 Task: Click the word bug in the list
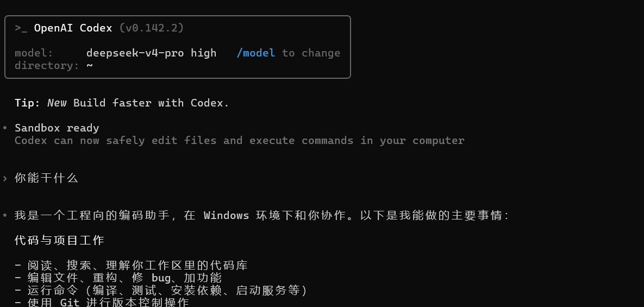pos(161,278)
